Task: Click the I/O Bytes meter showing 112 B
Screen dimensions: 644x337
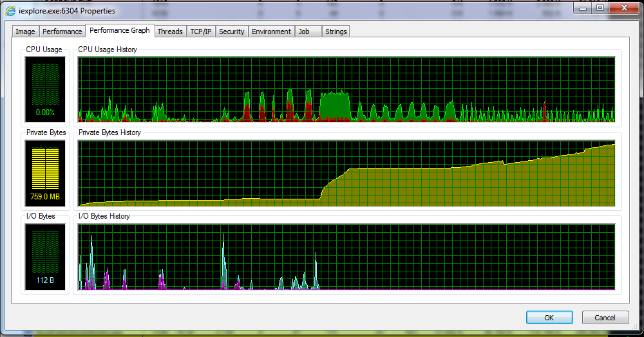Action: pyautogui.click(x=45, y=257)
